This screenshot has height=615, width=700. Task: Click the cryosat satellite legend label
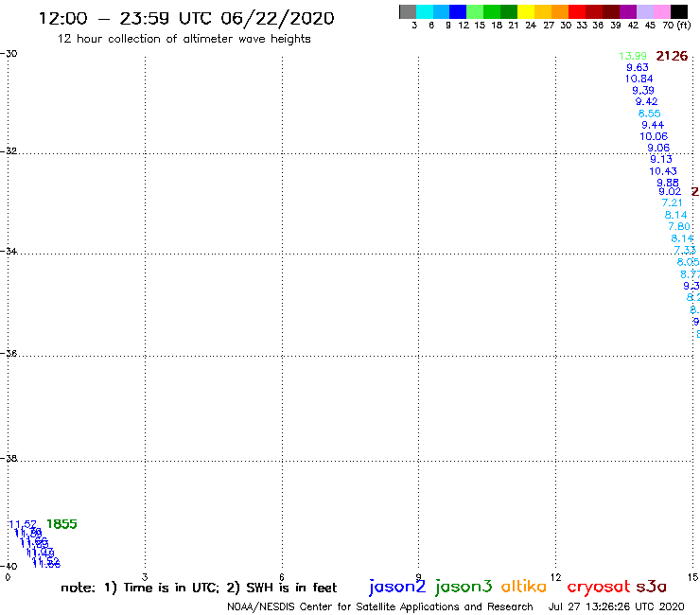tap(599, 587)
